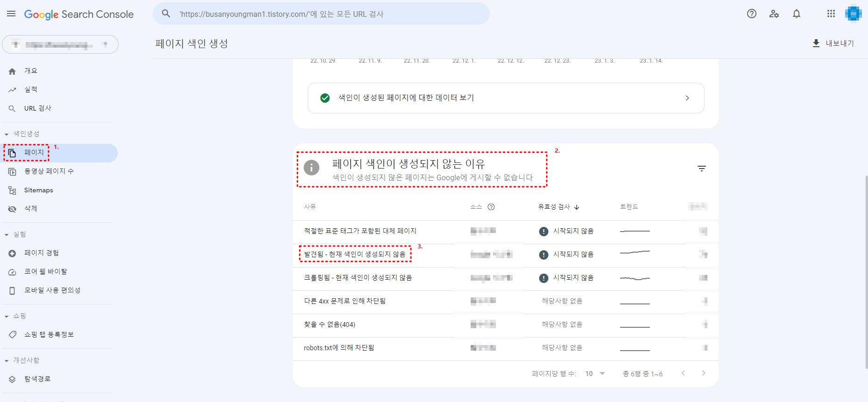Screen dimensions: 868x402
Task: Click the 실적 trend icon
Action: pyautogui.click(x=12, y=90)
